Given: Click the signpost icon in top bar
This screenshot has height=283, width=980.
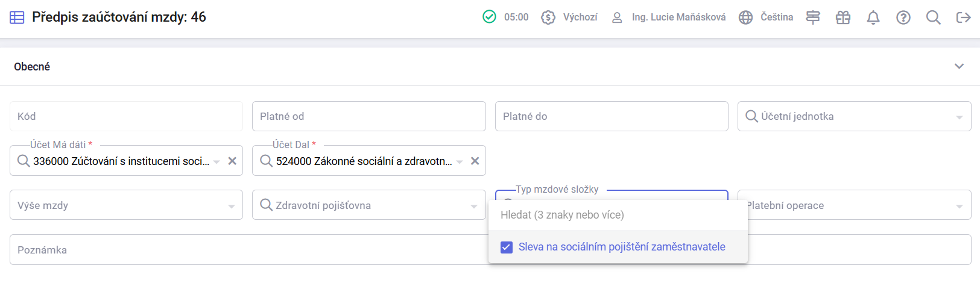Looking at the screenshot, I should (813, 17).
